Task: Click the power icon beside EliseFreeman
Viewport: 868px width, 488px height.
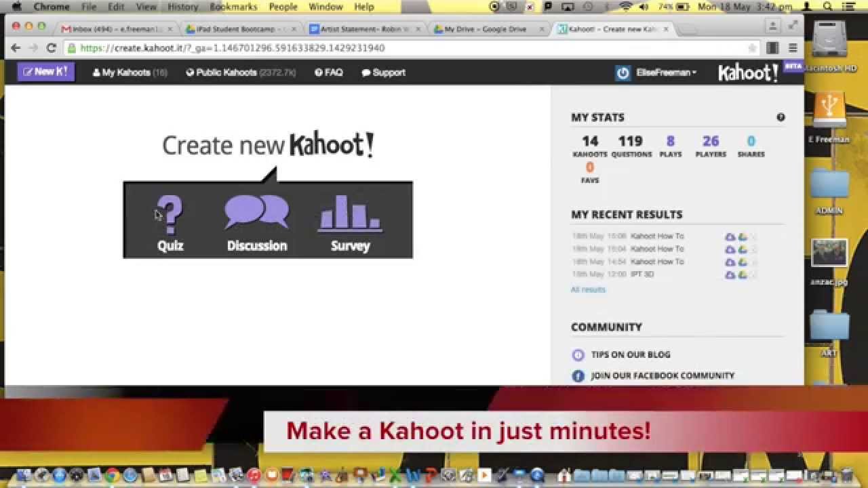Action: [623, 73]
